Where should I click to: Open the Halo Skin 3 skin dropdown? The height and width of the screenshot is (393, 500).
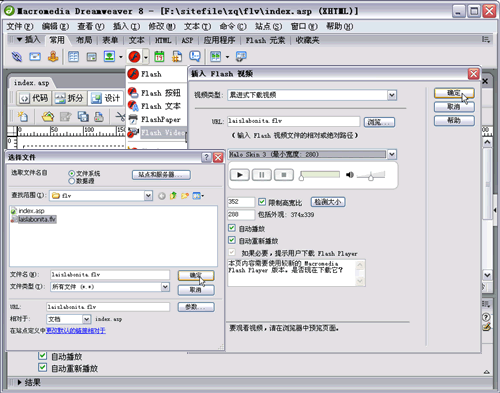tap(392, 154)
